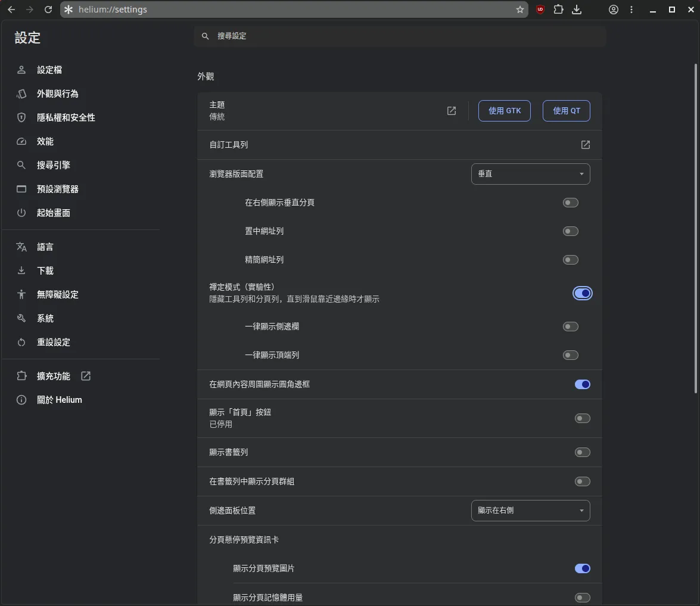Toggle 顯示分頁記憶體用量 switch
This screenshot has width=700, height=606.
582,598
